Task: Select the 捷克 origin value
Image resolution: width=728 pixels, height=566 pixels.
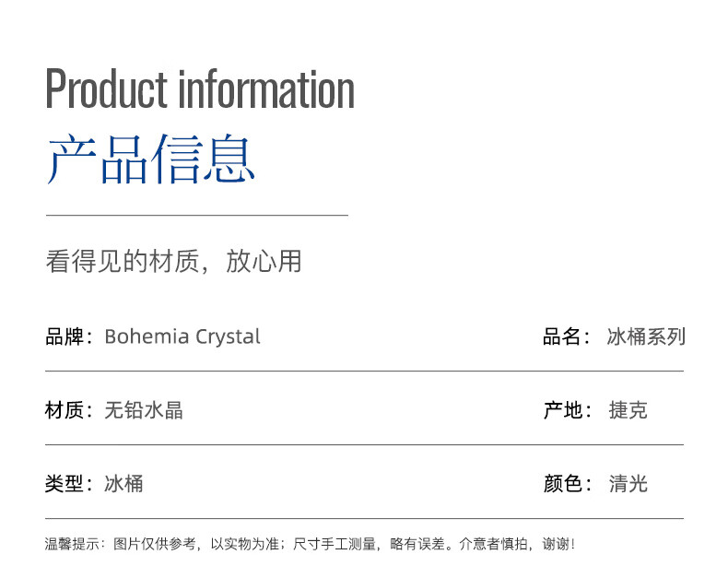Action: 628,410
